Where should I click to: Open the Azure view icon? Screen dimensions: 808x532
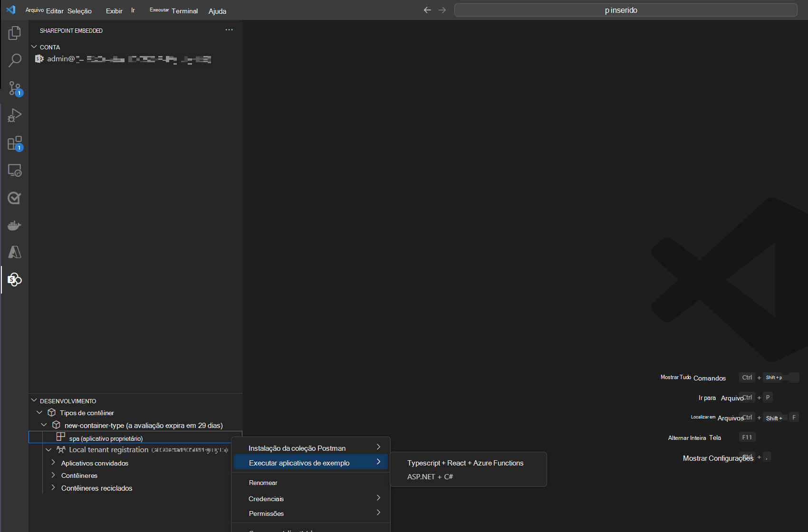(15, 252)
